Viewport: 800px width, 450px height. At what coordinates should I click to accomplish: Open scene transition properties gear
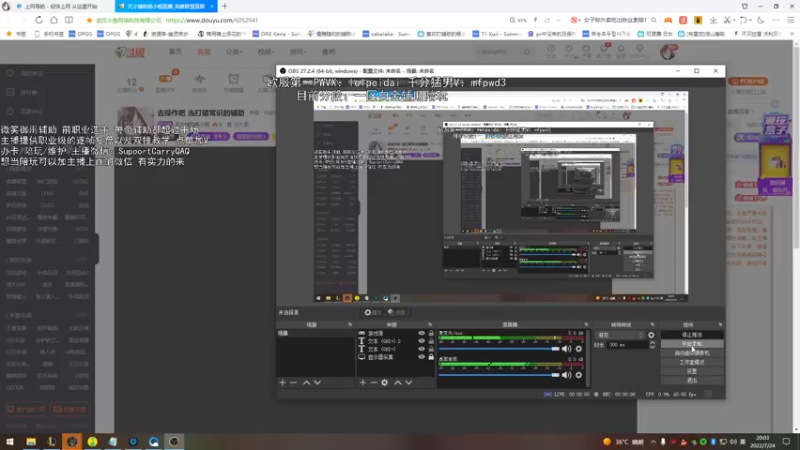click(651, 335)
